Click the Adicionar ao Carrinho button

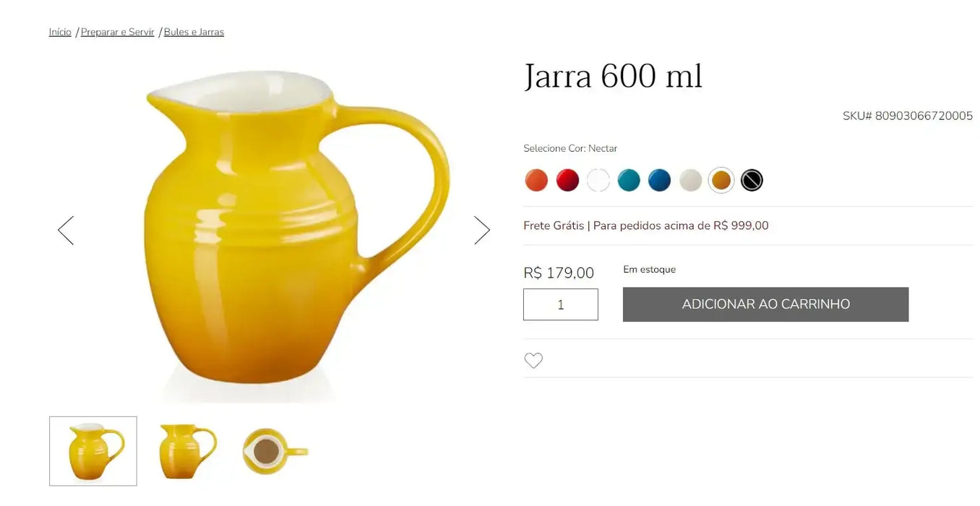(765, 304)
